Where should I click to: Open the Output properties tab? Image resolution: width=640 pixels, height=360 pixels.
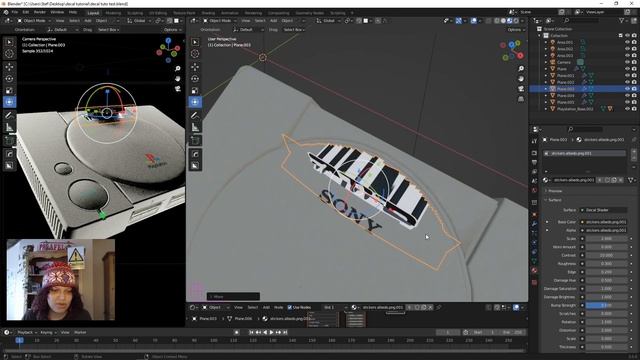pyautogui.click(x=534, y=162)
